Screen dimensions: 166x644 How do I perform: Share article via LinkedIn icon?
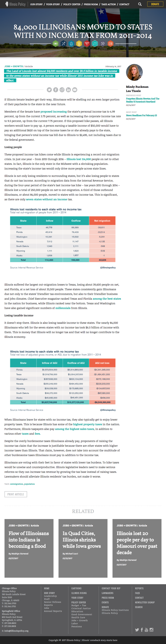(68, 90)
